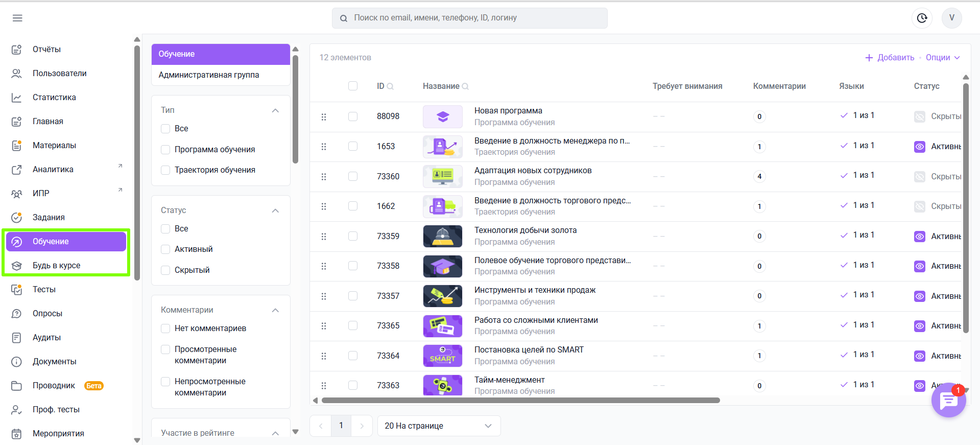Click the Добавить link
Viewport: 980px width, 445px height.
tap(896, 58)
